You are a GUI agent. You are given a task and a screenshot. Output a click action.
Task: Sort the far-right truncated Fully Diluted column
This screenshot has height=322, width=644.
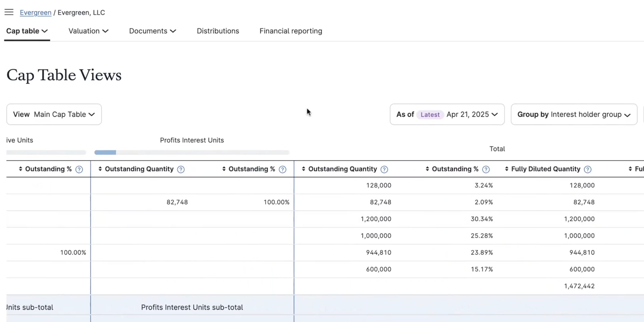[x=631, y=169]
